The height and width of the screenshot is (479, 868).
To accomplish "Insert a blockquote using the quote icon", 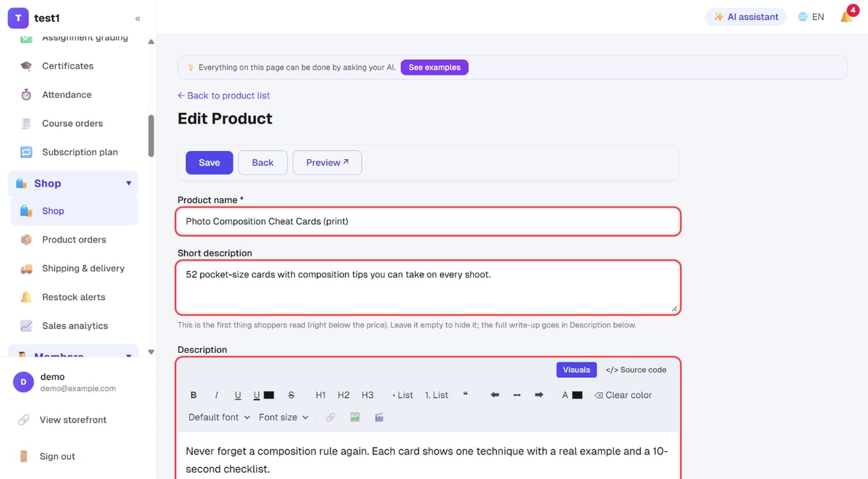I will [466, 395].
